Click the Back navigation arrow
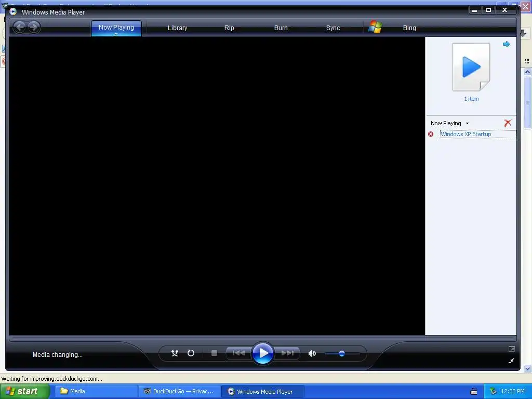The height and width of the screenshot is (399, 532). pos(20,27)
